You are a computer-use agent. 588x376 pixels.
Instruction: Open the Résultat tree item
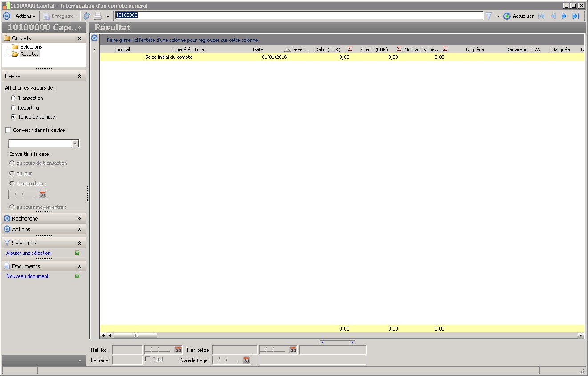[x=30, y=54]
